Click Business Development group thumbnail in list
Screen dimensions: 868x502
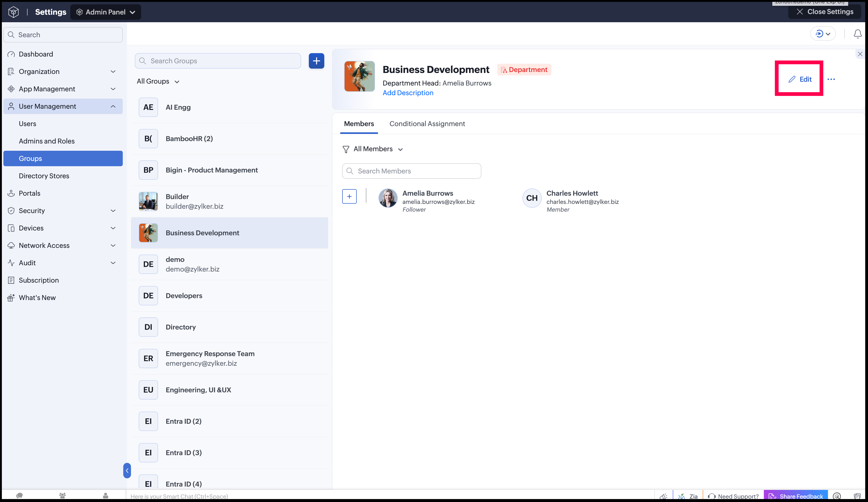pos(148,233)
